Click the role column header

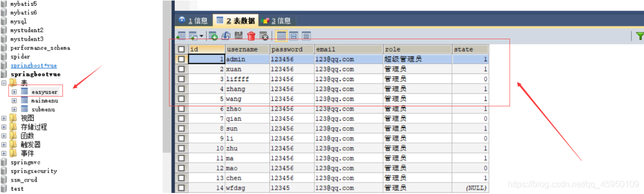pyautogui.click(x=417, y=49)
